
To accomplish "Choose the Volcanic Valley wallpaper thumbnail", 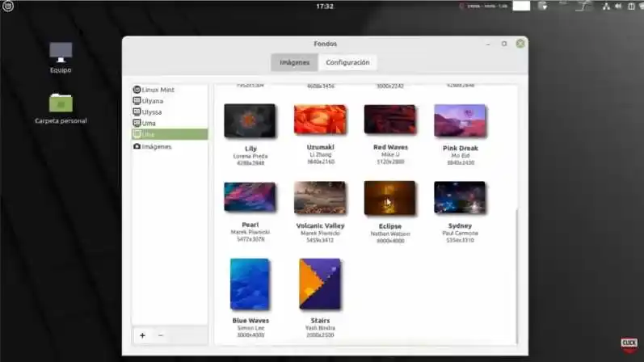I will pyautogui.click(x=320, y=198).
